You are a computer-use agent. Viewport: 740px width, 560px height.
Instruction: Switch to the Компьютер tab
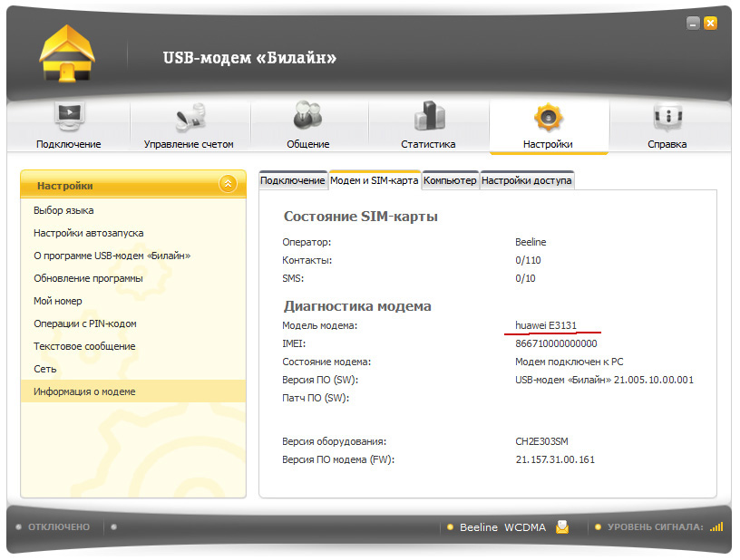(450, 180)
